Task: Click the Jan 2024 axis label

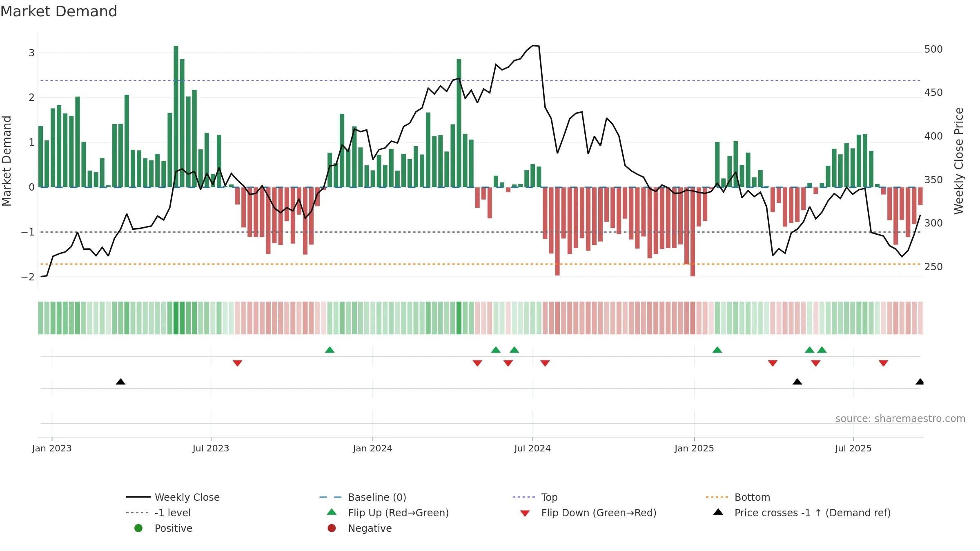Action: click(373, 449)
